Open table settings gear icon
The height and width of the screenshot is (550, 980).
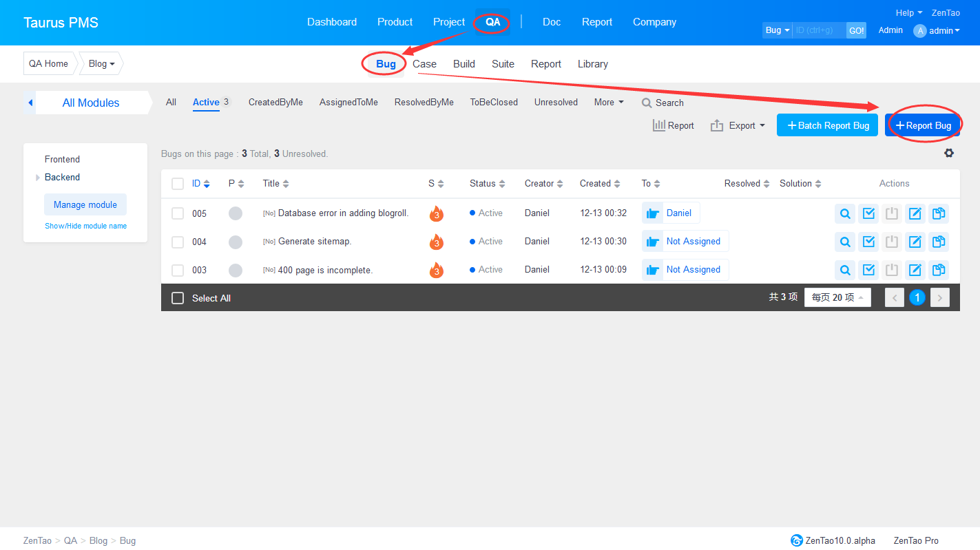pyautogui.click(x=949, y=153)
